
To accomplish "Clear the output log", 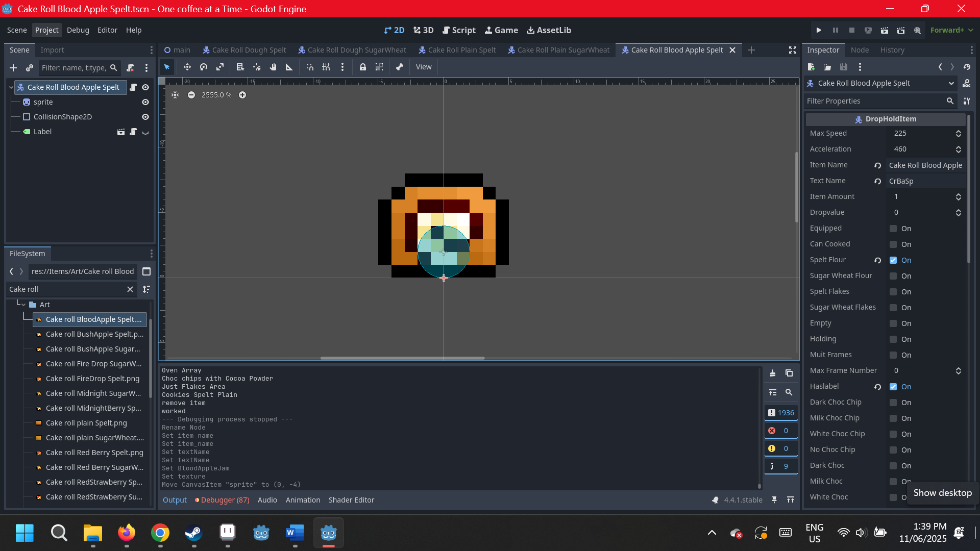I will pyautogui.click(x=773, y=373).
